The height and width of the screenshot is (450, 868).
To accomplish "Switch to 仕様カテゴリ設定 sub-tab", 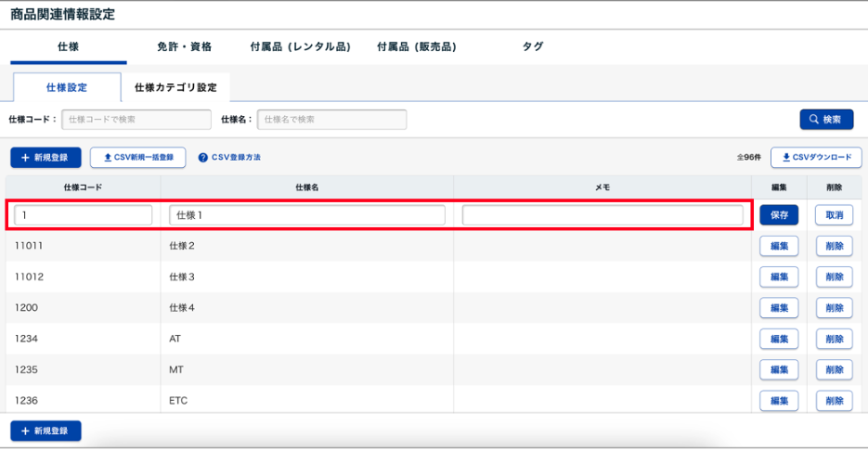I will tap(175, 87).
